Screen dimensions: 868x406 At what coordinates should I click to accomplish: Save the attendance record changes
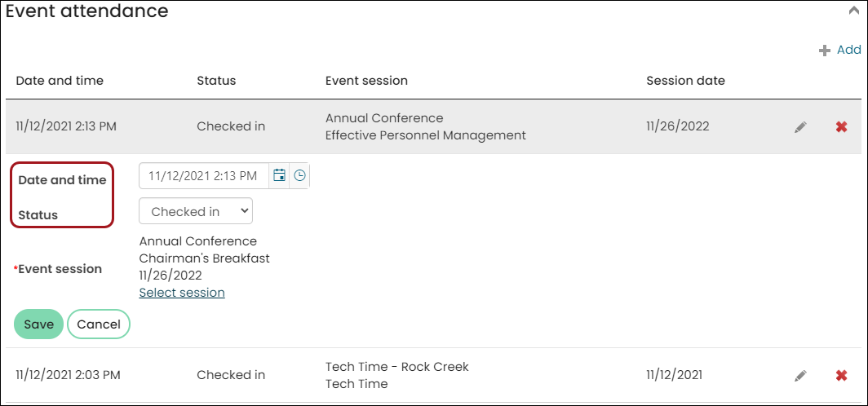[39, 324]
